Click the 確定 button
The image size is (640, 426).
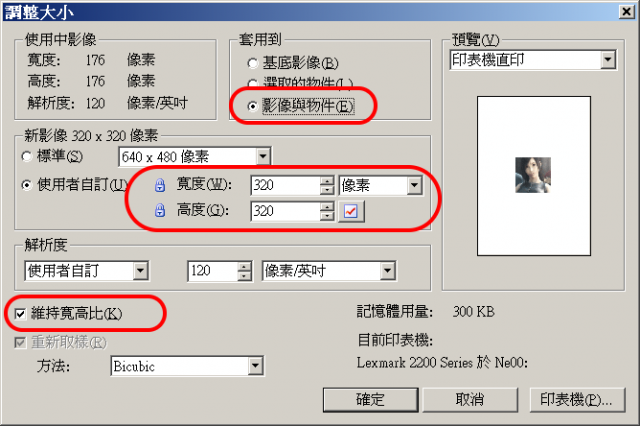(x=370, y=399)
